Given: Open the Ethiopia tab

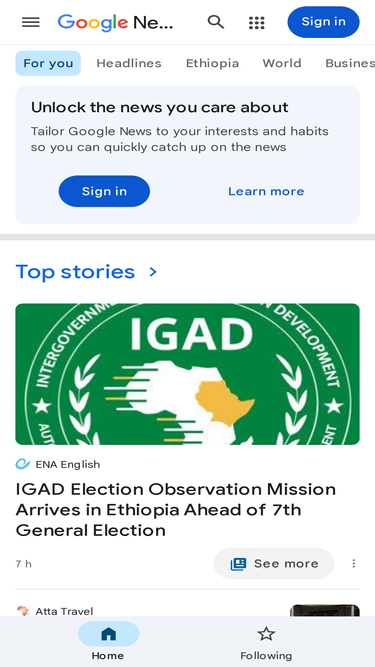Looking at the screenshot, I should point(212,63).
